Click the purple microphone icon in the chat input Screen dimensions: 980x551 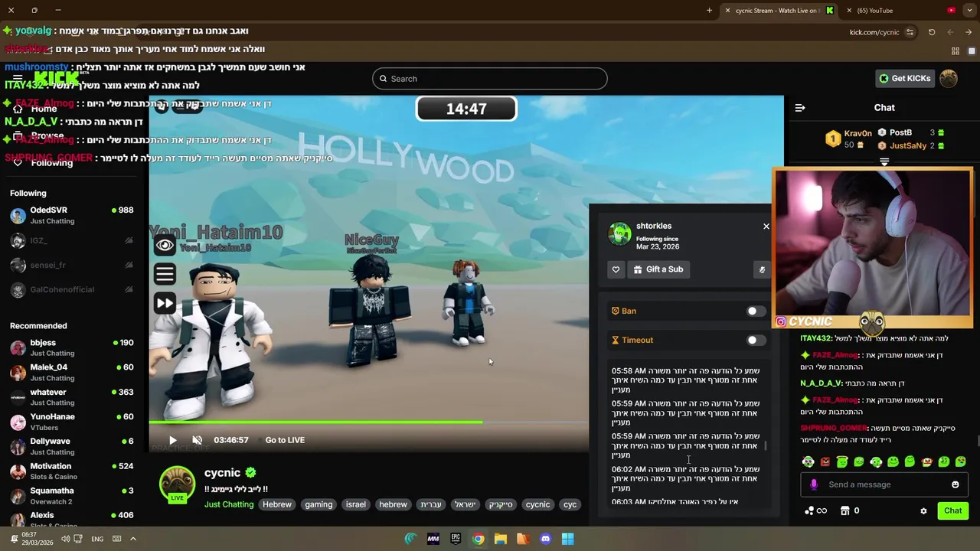click(814, 484)
